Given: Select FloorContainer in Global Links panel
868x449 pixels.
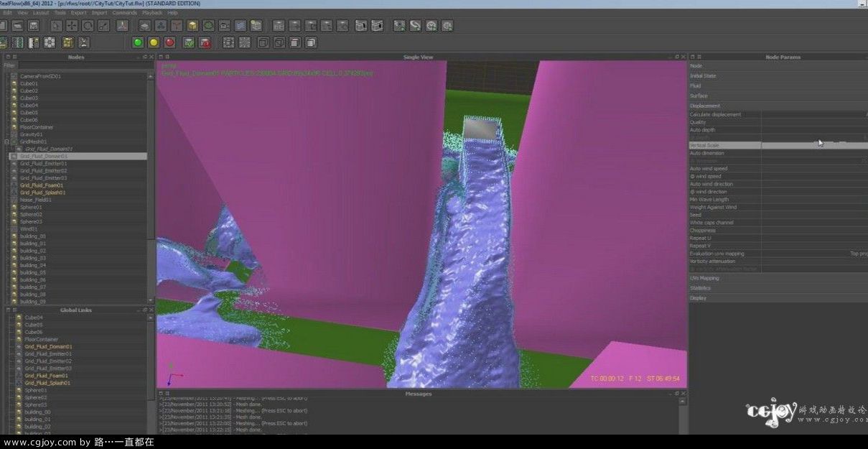Looking at the screenshot, I should pos(42,339).
